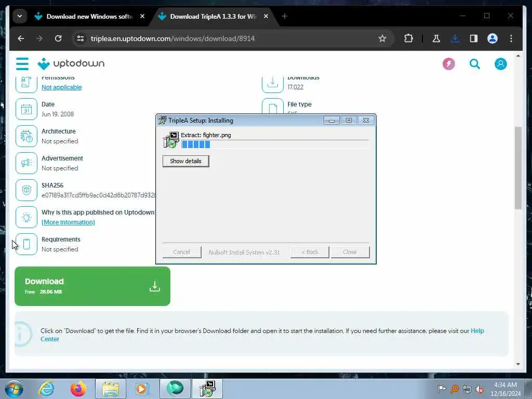The width and height of the screenshot is (532, 399).
Task: Click the scrollbar up arrow
Action: (518, 56)
